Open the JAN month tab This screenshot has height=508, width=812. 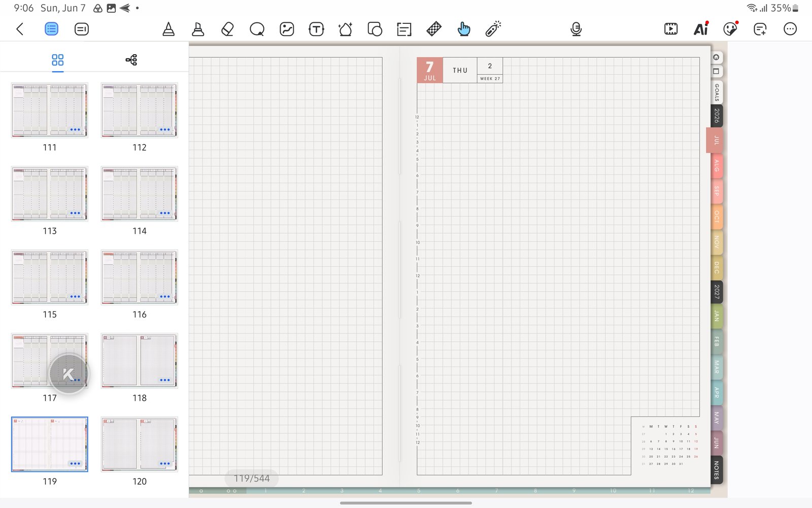[x=717, y=316]
